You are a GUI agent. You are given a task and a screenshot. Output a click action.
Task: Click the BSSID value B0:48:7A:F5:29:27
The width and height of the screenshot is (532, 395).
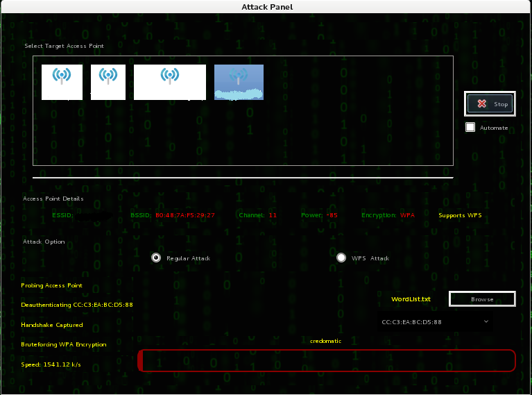[185, 215]
